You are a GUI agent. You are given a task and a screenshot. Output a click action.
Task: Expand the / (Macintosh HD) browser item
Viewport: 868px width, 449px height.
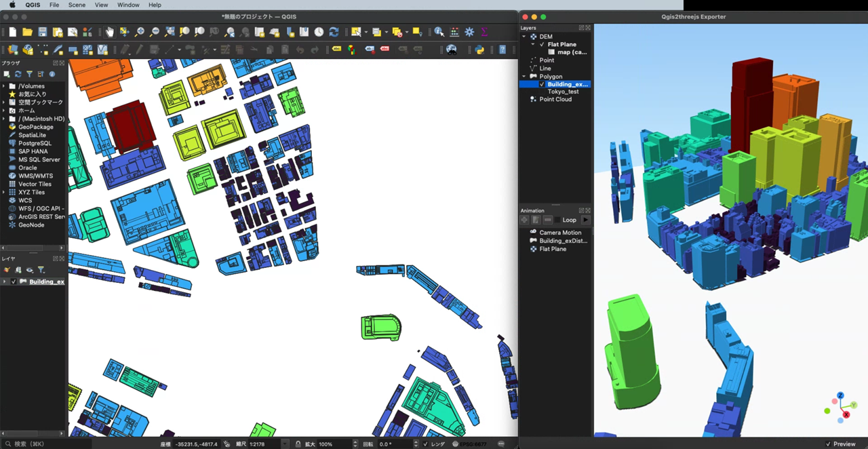click(x=4, y=119)
